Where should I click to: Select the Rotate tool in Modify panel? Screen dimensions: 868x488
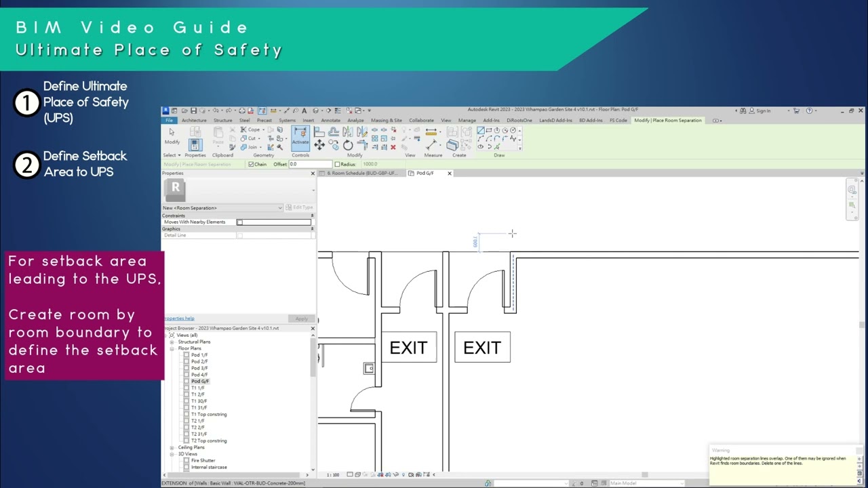coord(348,145)
